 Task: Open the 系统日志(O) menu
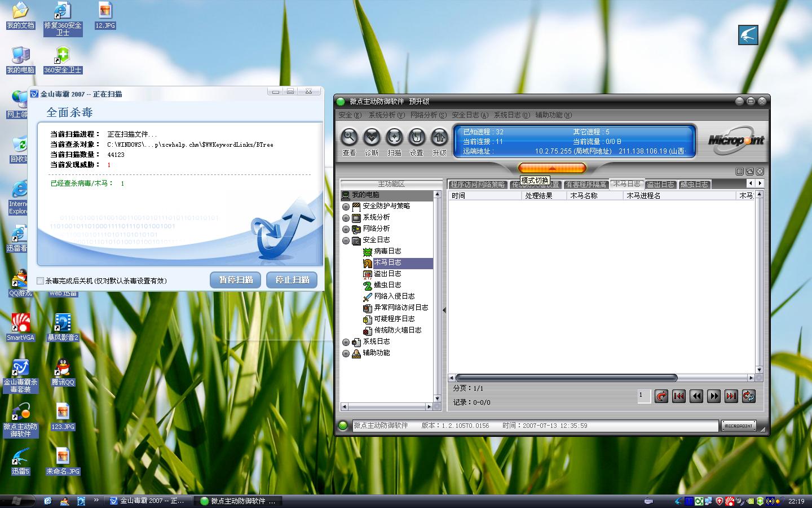click(x=512, y=115)
